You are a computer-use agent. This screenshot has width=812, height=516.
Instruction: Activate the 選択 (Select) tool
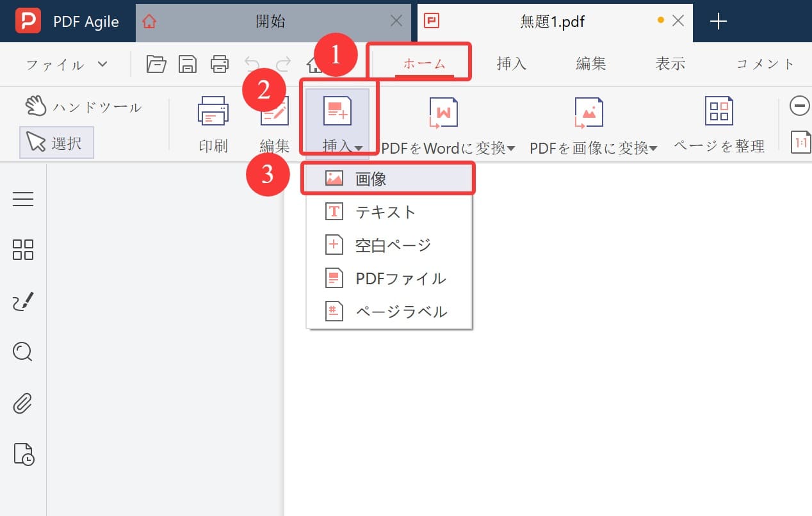point(56,142)
